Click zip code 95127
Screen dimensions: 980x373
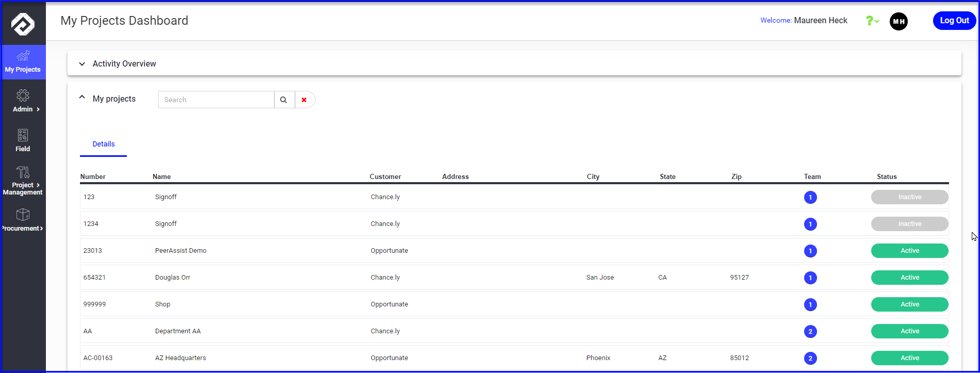(740, 278)
